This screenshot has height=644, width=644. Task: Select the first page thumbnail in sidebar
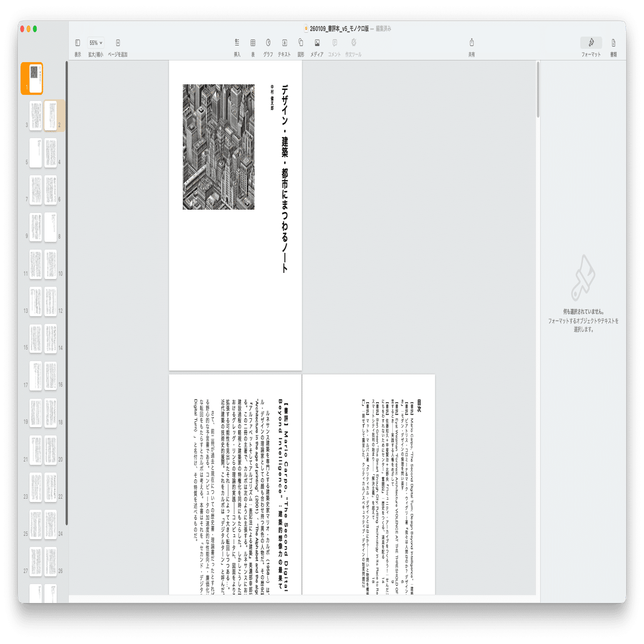(32, 78)
